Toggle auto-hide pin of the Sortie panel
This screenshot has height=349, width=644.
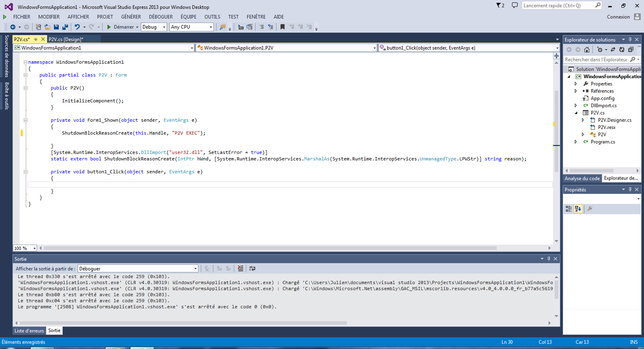tap(549, 259)
